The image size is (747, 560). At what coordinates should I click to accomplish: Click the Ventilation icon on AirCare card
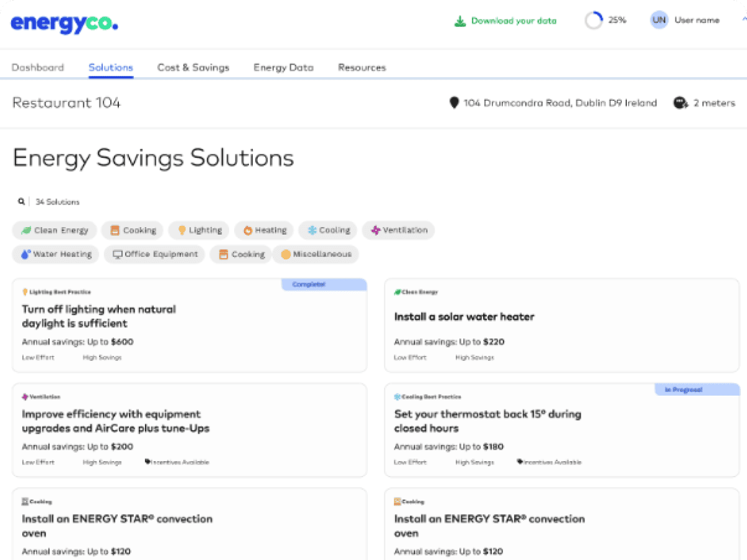25,396
